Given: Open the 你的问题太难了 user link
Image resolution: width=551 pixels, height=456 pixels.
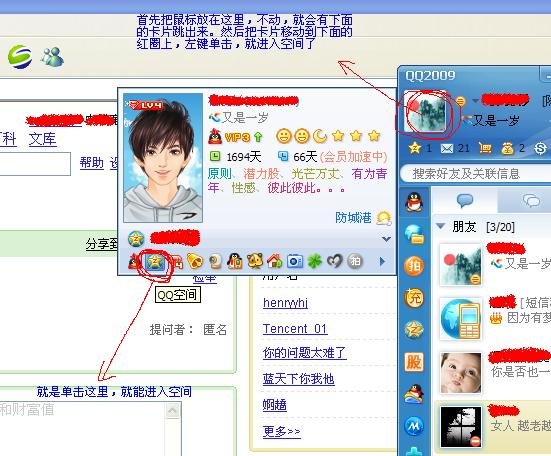Looking at the screenshot, I should [x=304, y=353].
